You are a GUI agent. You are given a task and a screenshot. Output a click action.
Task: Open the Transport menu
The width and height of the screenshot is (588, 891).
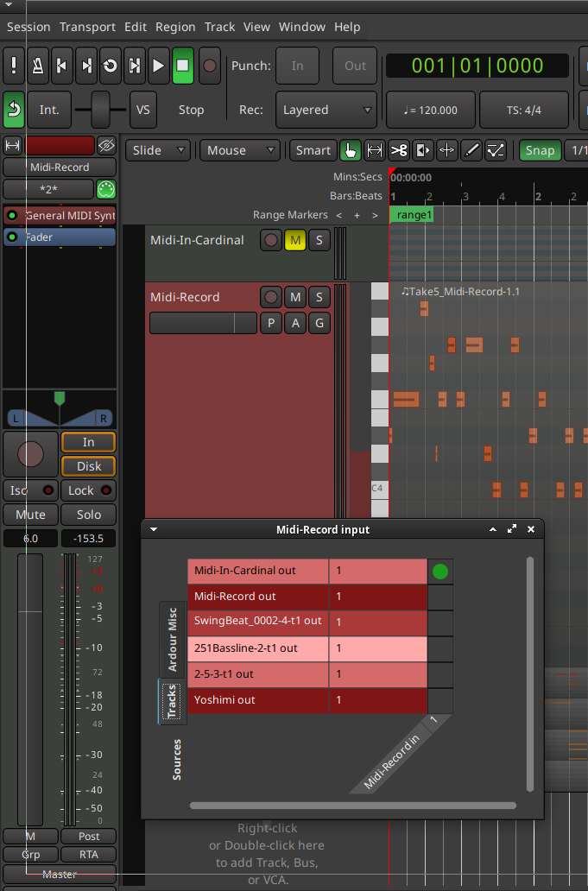tap(87, 27)
